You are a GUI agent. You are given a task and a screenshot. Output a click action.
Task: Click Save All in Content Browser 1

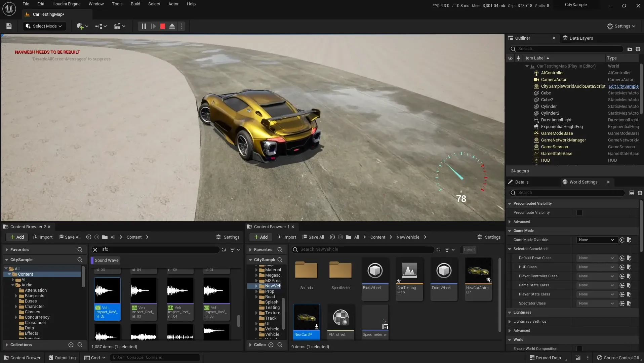pyautogui.click(x=313, y=237)
